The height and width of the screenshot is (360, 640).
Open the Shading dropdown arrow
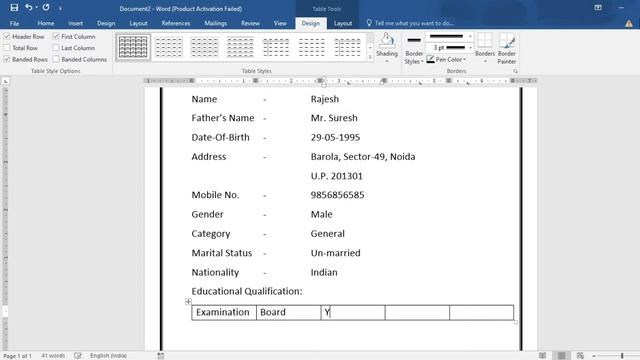click(x=387, y=62)
